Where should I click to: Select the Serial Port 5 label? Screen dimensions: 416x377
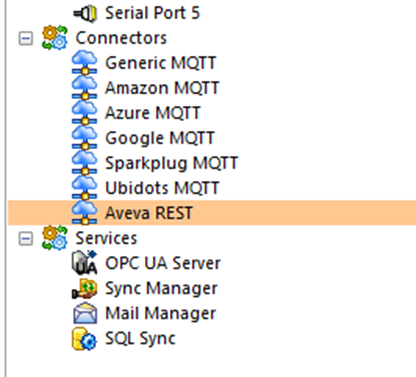click(x=152, y=13)
